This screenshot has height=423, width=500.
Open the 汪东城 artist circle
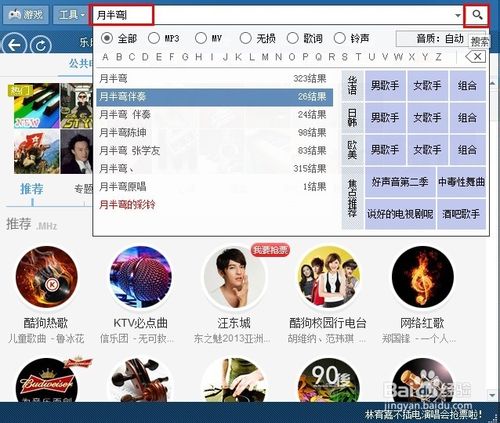(234, 277)
